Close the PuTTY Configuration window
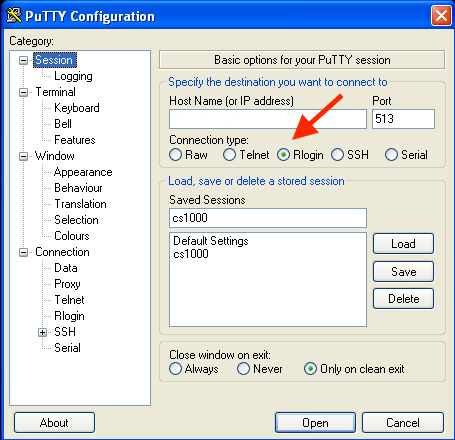 [441, 15]
